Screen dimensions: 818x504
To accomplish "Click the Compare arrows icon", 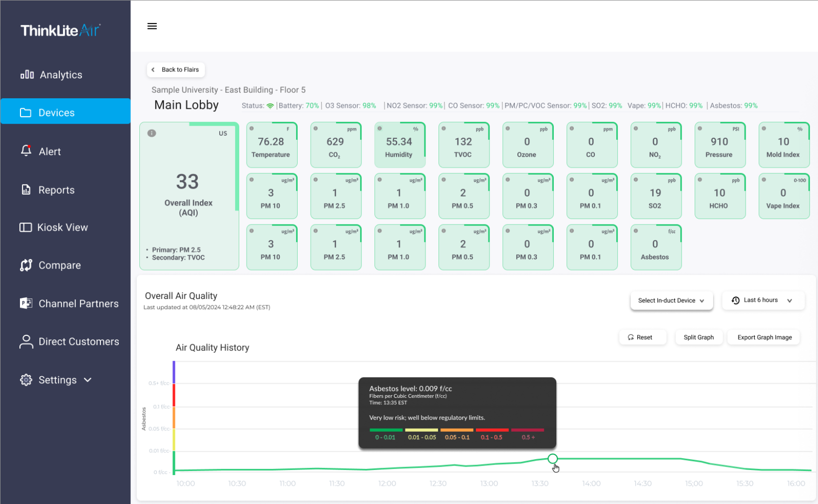I will [x=26, y=265].
